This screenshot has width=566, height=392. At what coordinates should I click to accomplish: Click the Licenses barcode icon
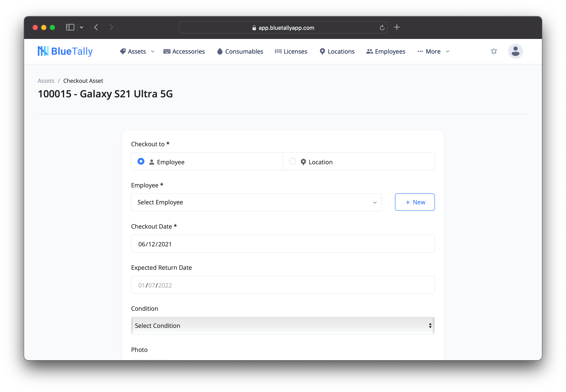coord(278,51)
